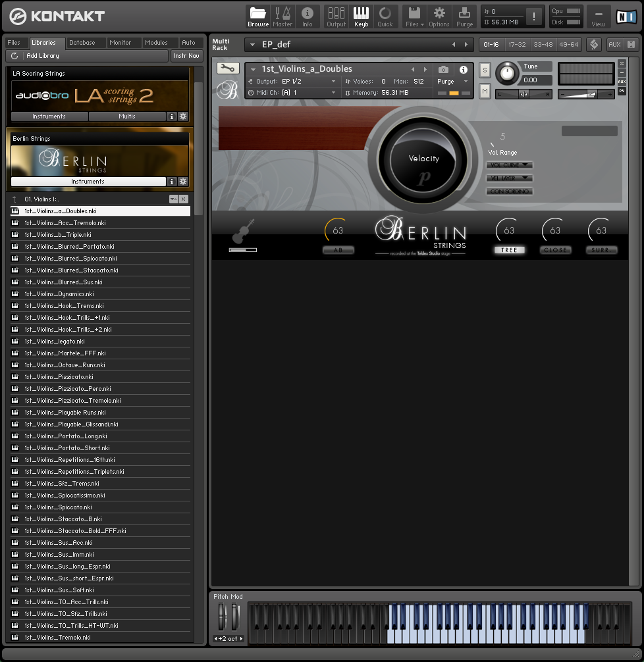Switch to the Monitor tab
This screenshot has height=662, width=644.
click(120, 43)
